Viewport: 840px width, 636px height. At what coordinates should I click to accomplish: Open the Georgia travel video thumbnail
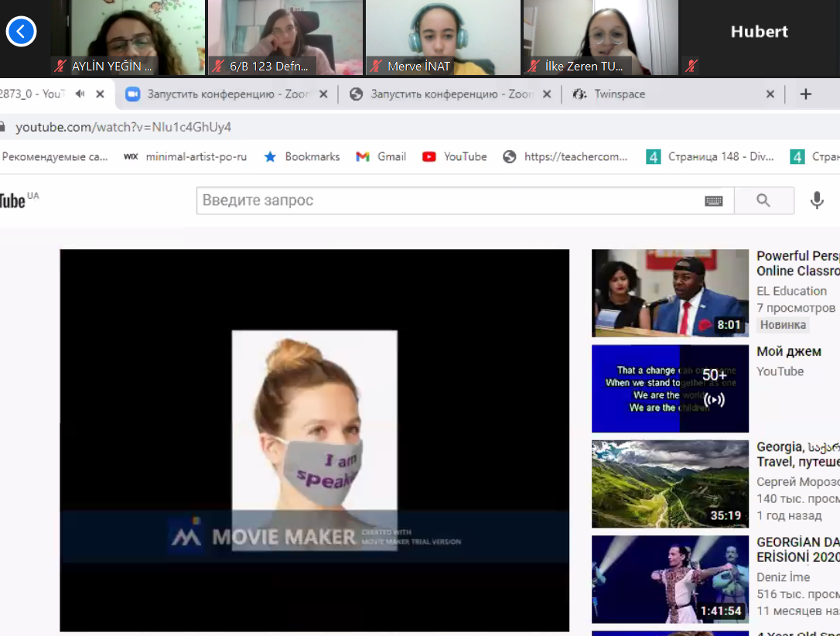pyautogui.click(x=670, y=484)
